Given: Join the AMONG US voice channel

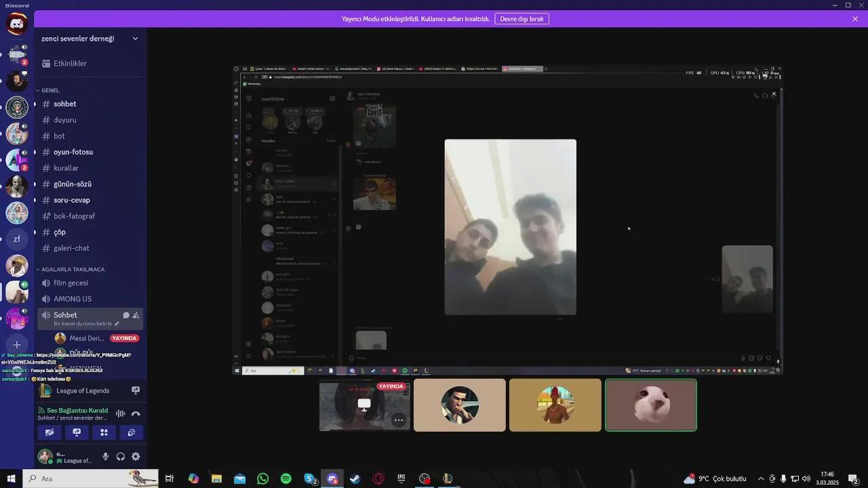Looking at the screenshot, I should click(x=90, y=299).
